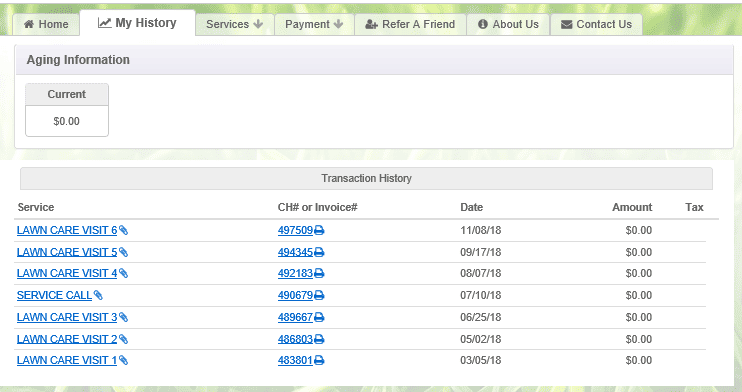This screenshot has height=392, width=742.
Task: Print invoice 486803 using printer icon
Action: tap(319, 339)
